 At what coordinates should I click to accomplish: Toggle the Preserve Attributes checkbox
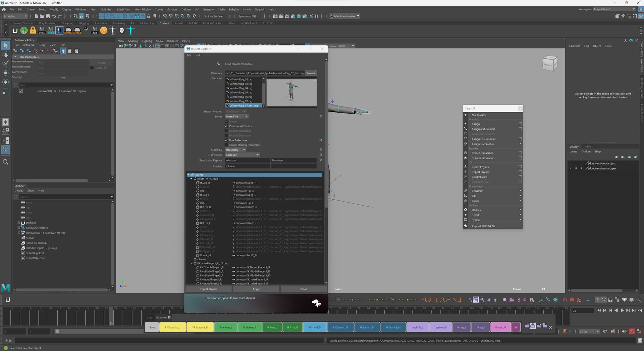[x=226, y=126]
